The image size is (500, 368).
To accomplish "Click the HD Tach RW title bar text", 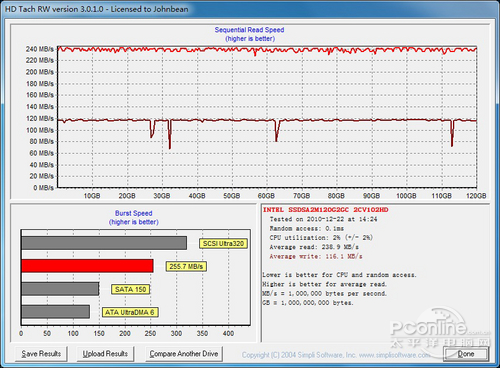I will pos(96,9).
